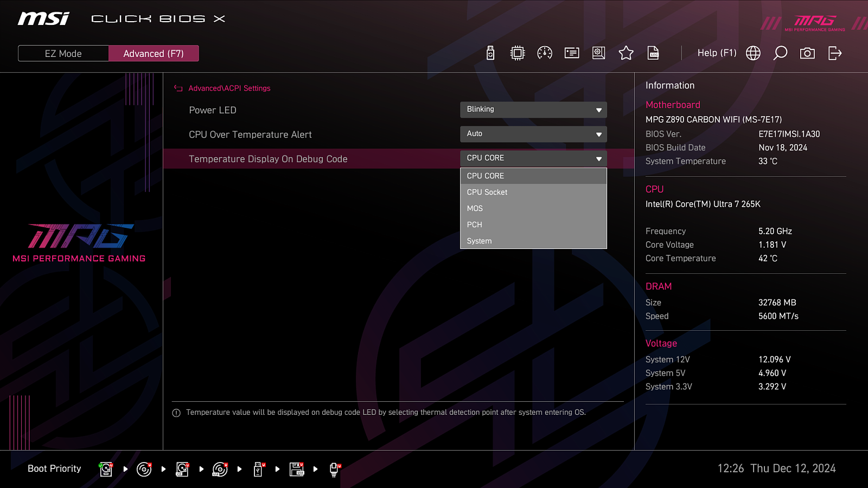This screenshot has width=868, height=488.
Task: Go back via Advanced\ACPI Settings breadcrumb
Action: (229, 88)
